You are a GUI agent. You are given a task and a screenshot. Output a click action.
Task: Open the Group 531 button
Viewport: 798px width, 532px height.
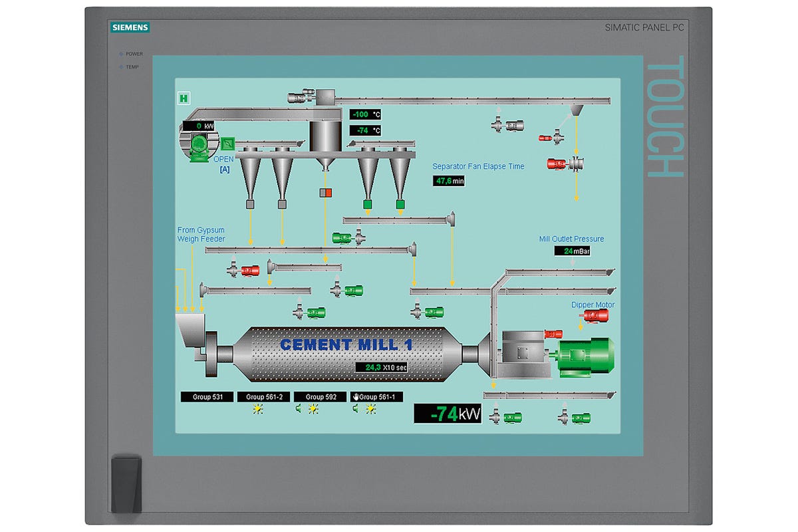207,397
